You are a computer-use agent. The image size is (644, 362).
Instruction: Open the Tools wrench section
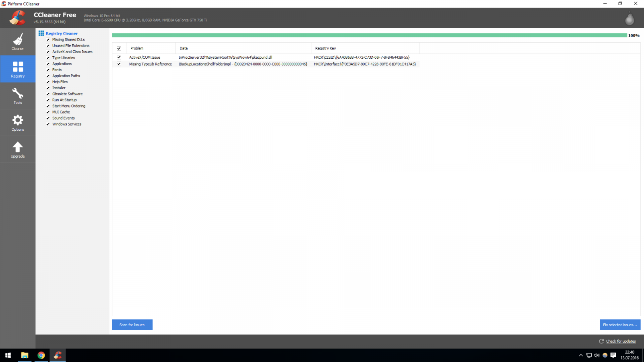click(18, 96)
